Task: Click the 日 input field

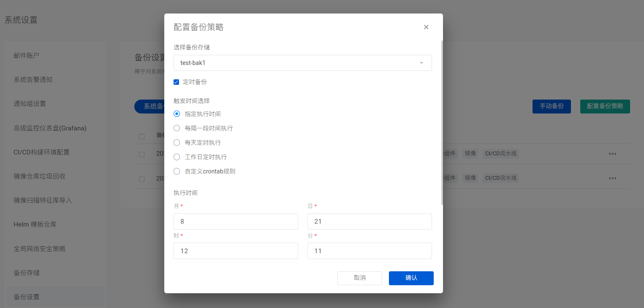Action: [x=370, y=222]
